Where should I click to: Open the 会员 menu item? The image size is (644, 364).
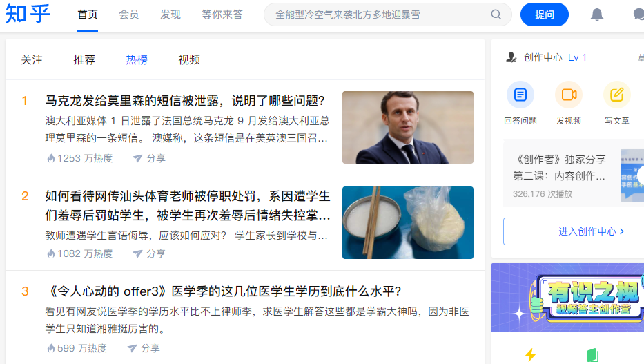tap(129, 15)
